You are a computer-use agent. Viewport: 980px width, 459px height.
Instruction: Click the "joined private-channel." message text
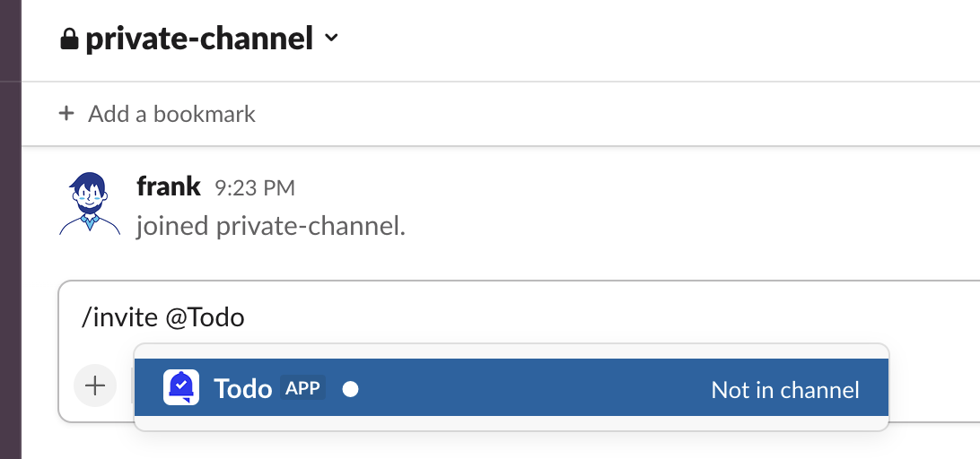[271, 226]
